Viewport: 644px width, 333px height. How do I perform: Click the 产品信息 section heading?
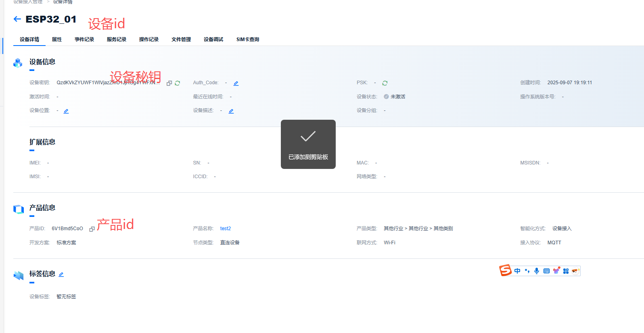click(42, 208)
